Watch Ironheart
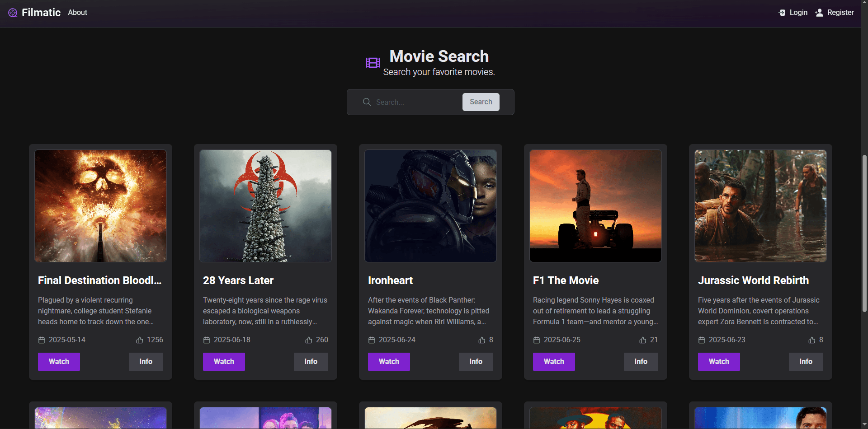This screenshot has height=429, width=868. tap(389, 362)
